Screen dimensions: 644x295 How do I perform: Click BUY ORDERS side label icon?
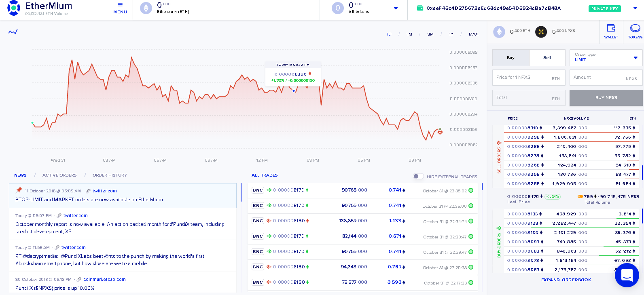click(499, 228)
